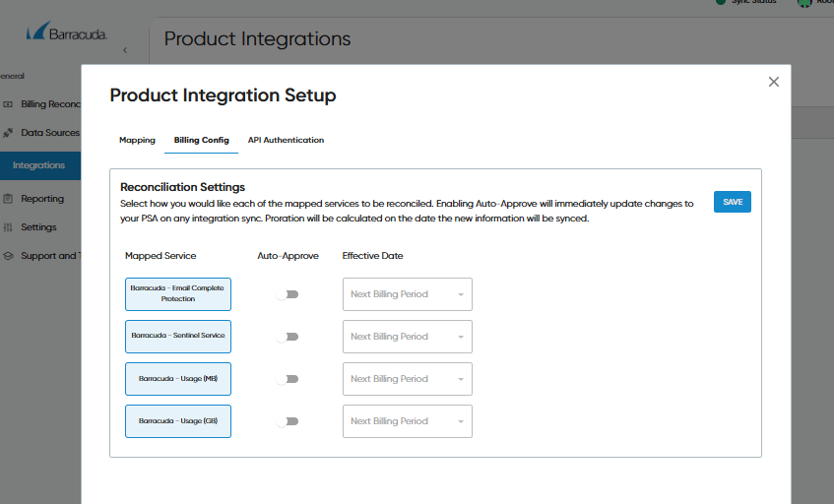Click the Barracuda - Email Complete Protection service box

[x=177, y=294]
